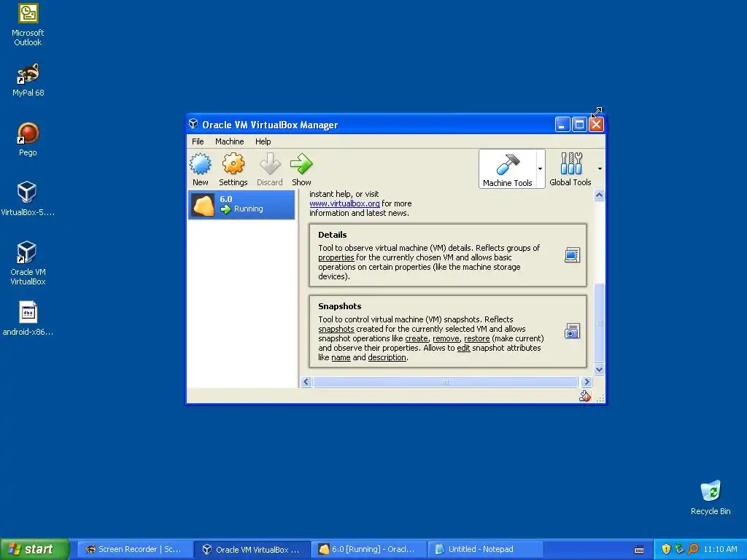747x560 pixels.
Task: Click the vertical scrollbar thumb
Action: [x=600, y=323]
